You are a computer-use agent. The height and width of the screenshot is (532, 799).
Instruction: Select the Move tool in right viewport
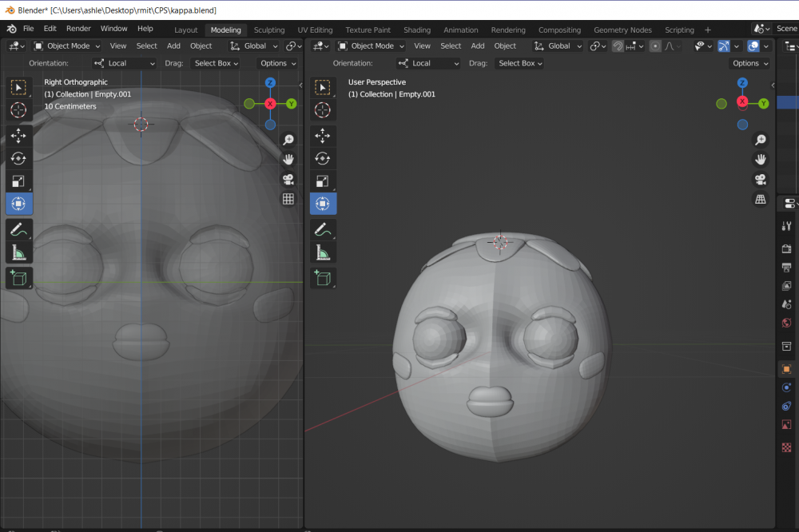click(x=323, y=136)
